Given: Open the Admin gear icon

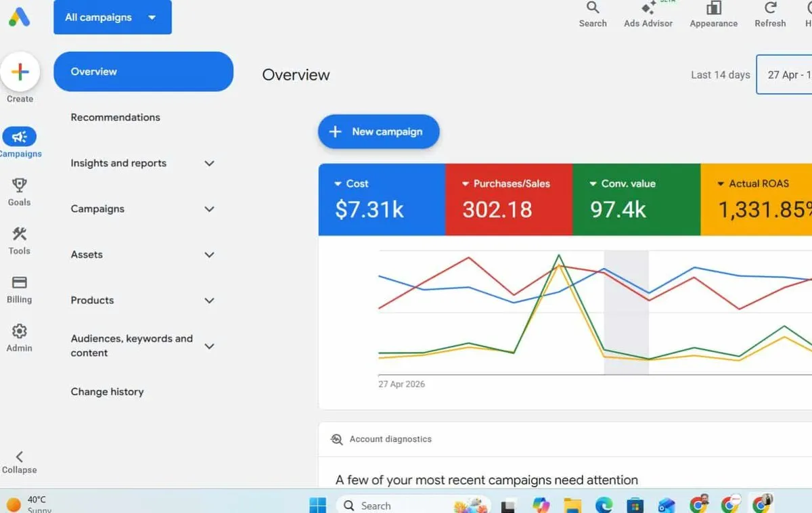Looking at the screenshot, I should point(20,331).
